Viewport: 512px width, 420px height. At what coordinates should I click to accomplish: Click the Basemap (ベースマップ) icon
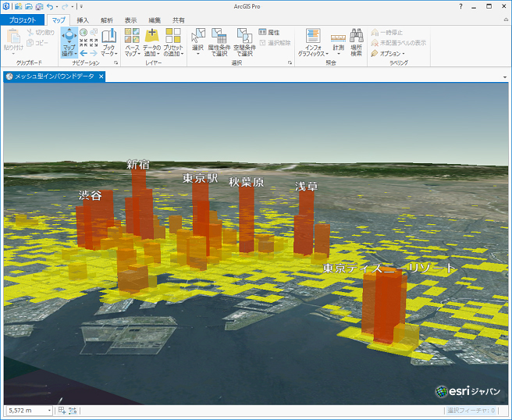click(x=133, y=36)
